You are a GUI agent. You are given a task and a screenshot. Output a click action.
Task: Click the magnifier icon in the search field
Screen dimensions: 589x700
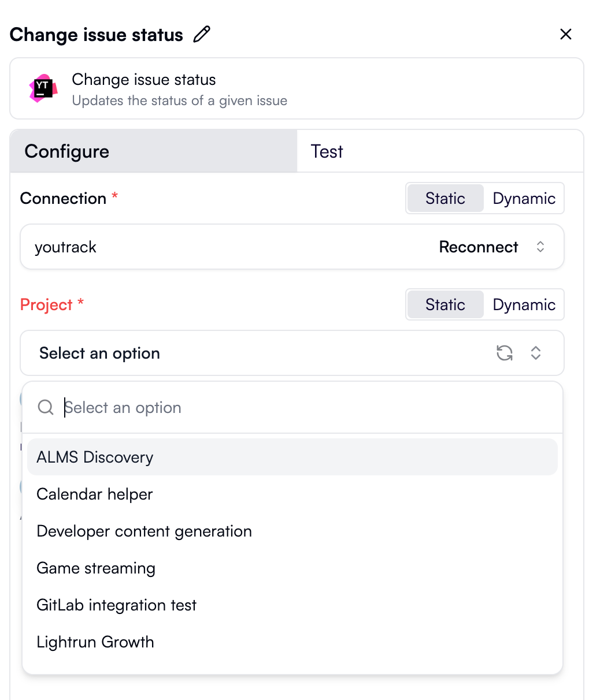45,407
